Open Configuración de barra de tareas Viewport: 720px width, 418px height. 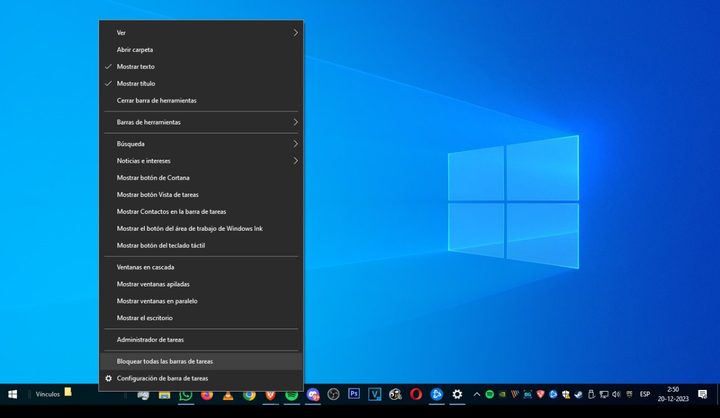click(162, 378)
